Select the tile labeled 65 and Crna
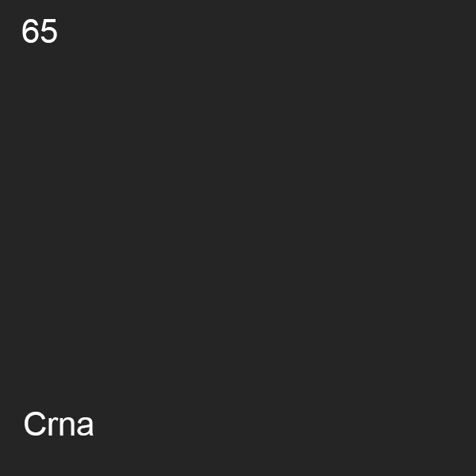Viewport: 476px width, 476px height. point(238,238)
